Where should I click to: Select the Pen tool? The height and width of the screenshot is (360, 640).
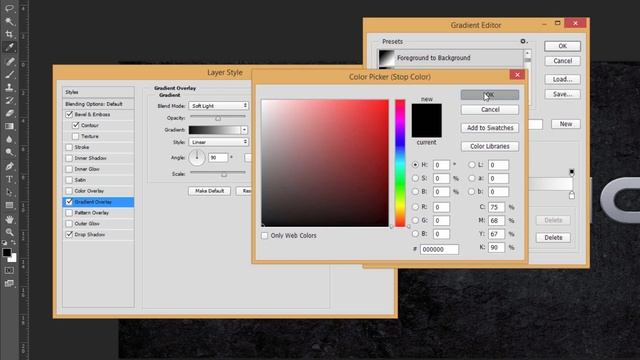(x=9, y=166)
